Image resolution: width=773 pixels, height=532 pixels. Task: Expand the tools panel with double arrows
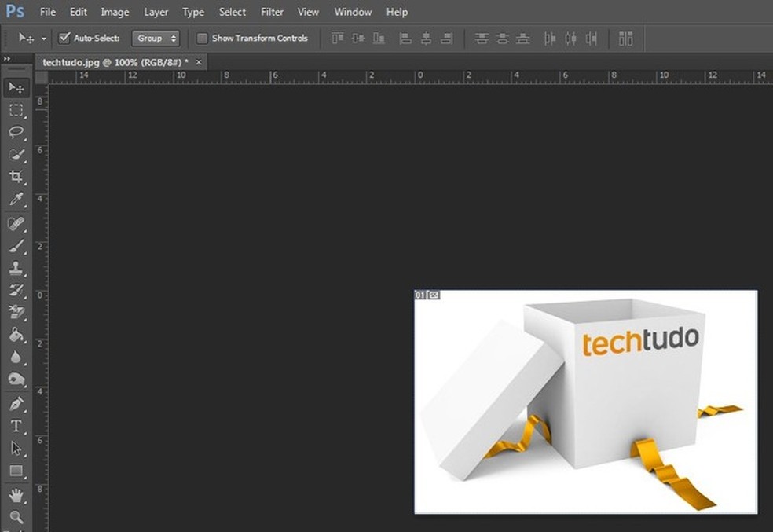pyautogui.click(x=7, y=59)
